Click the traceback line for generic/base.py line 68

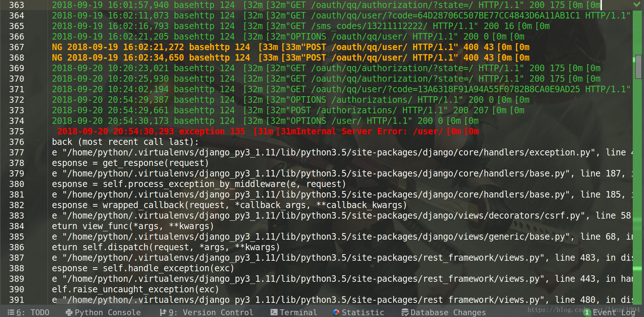click(341, 237)
